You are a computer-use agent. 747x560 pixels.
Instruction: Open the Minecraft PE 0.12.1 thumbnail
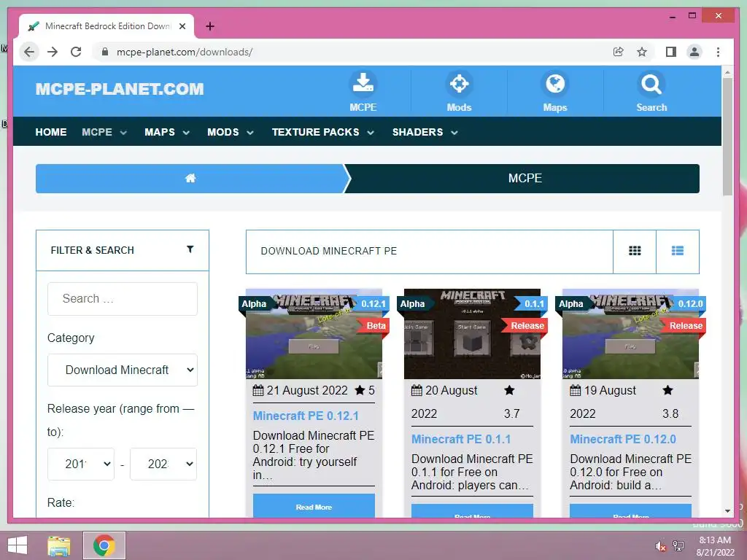tap(314, 334)
